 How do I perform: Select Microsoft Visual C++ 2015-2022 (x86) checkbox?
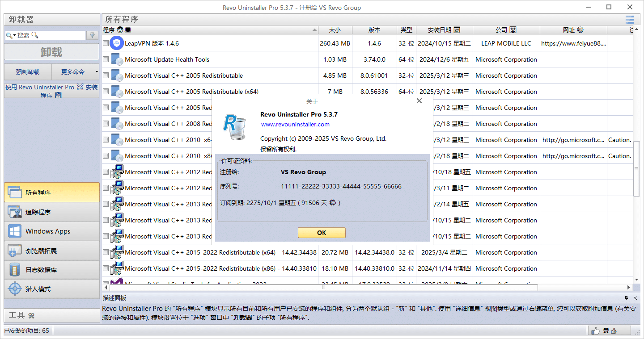pos(106,268)
